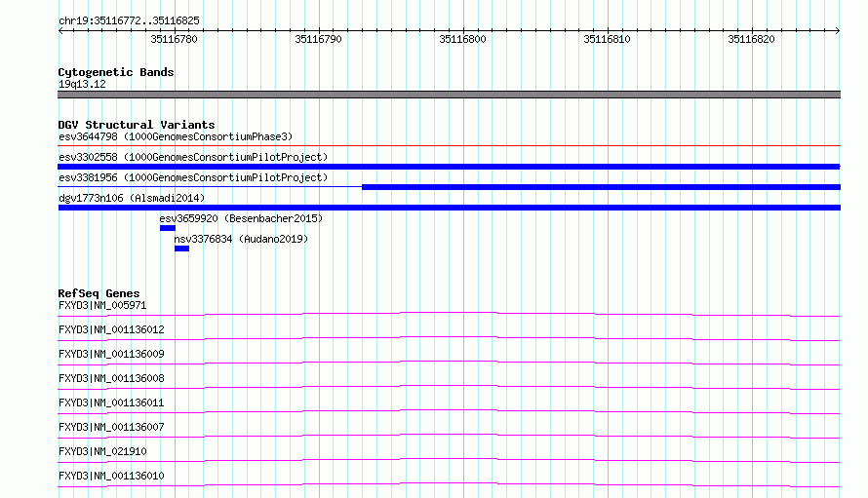This screenshot has width=868, height=498.
Task: Open the RefSeq Genes track heading
Action: coord(99,293)
